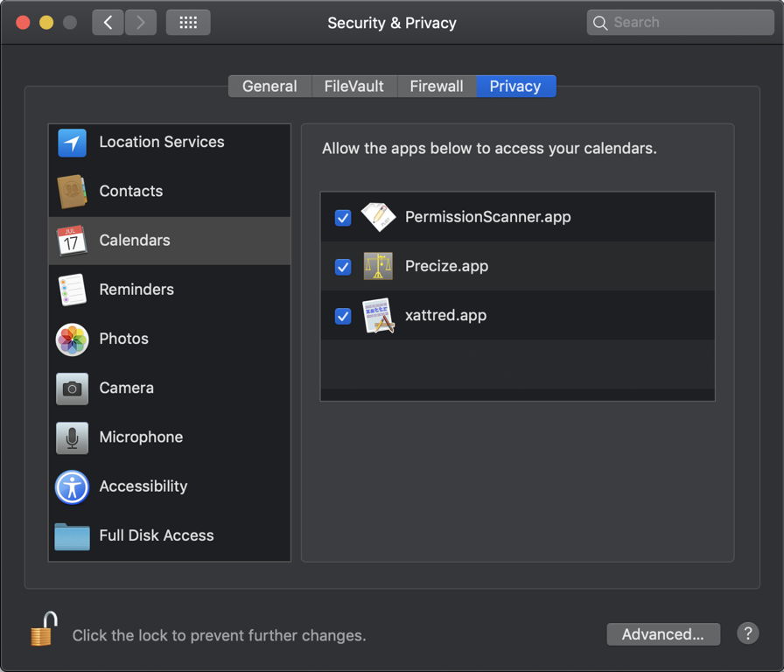The height and width of the screenshot is (672, 784).
Task: Toggle the xattred.app checkbox
Action: click(x=343, y=316)
